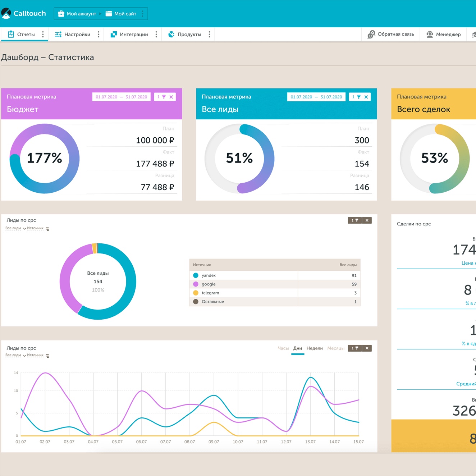The width and height of the screenshot is (476, 476).
Task: Switch the chart to the Недели tab
Action: point(315,348)
